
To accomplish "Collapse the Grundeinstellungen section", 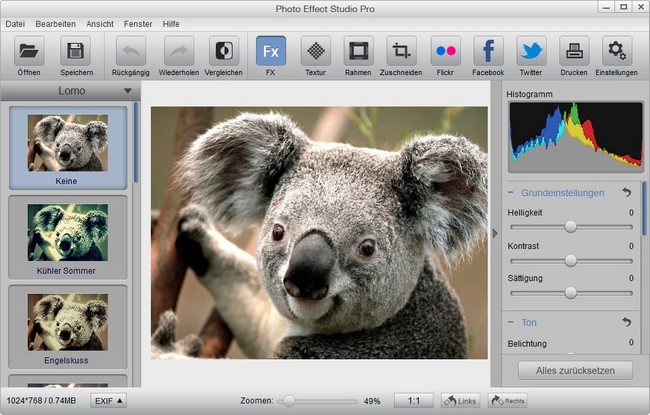I will click(511, 191).
